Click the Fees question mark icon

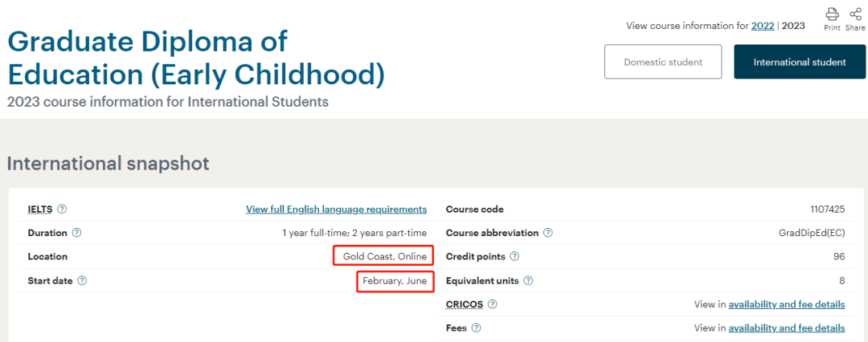point(476,328)
